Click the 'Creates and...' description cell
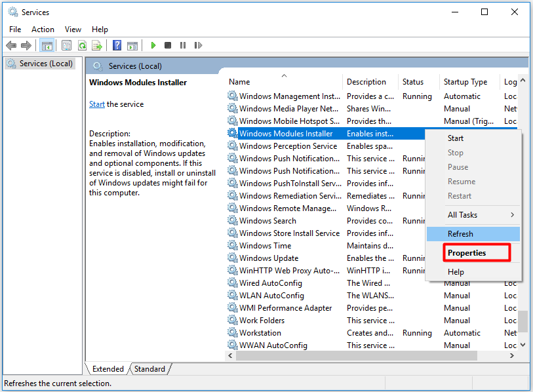Screen dimensions: 533x392 pyautogui.click(x=370, y=333)
